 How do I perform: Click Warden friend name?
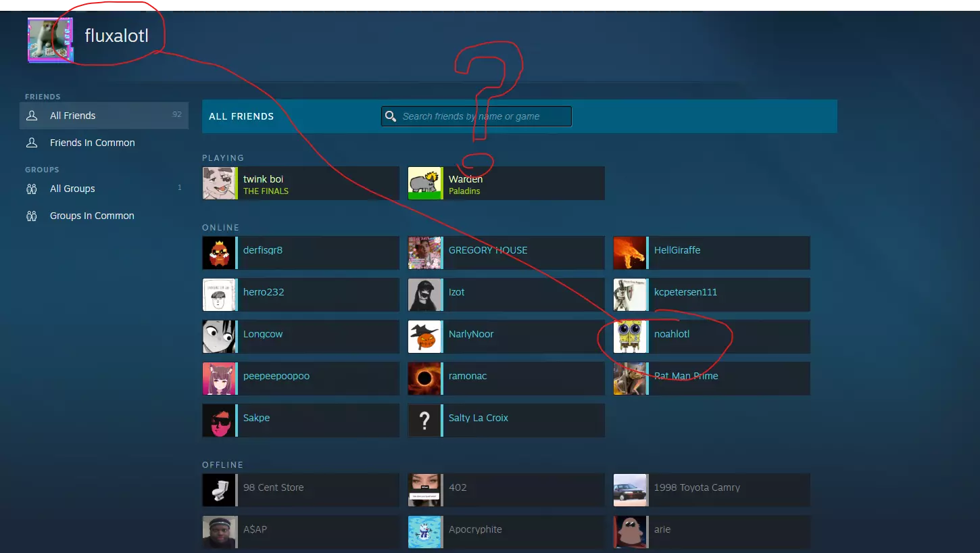point(466,179)
